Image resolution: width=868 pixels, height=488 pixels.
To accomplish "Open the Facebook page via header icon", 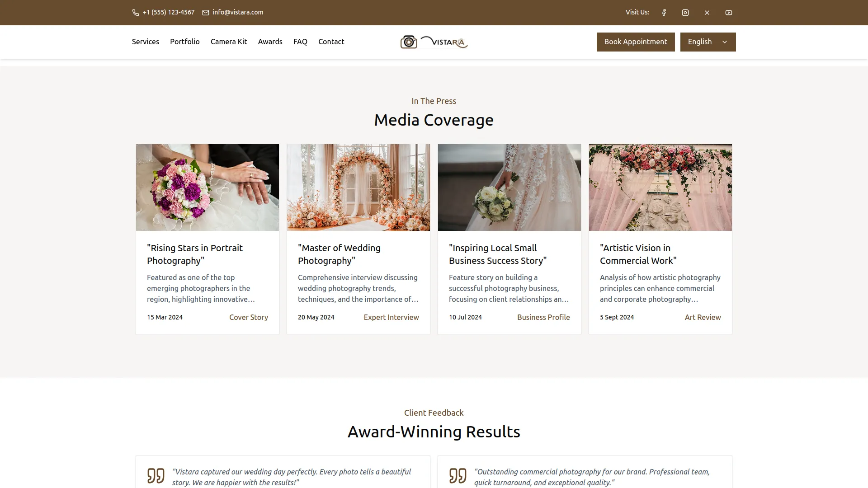I will (663, 12).
